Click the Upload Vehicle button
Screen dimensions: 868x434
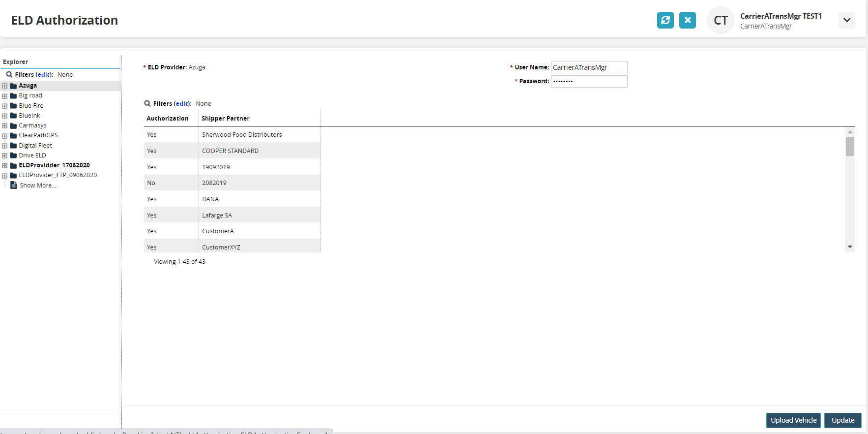(793, 420)
